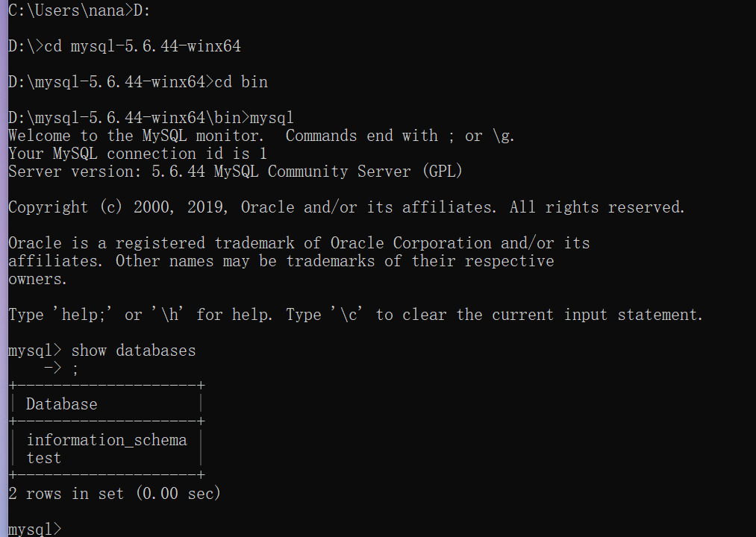Image resolution: width=756 pixels, height=537 pixels.
Task: Click 'information_schema' in the database table
Action: (x=106, y=440)
